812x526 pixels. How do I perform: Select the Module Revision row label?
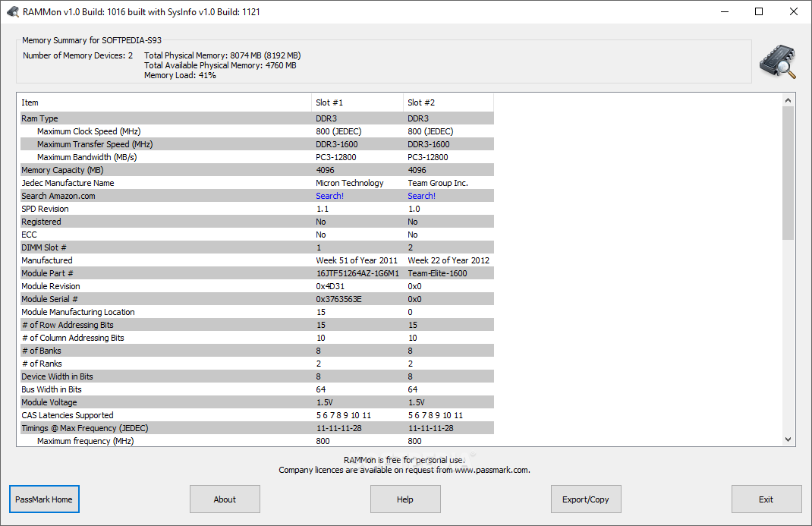[x=51, y=286]
